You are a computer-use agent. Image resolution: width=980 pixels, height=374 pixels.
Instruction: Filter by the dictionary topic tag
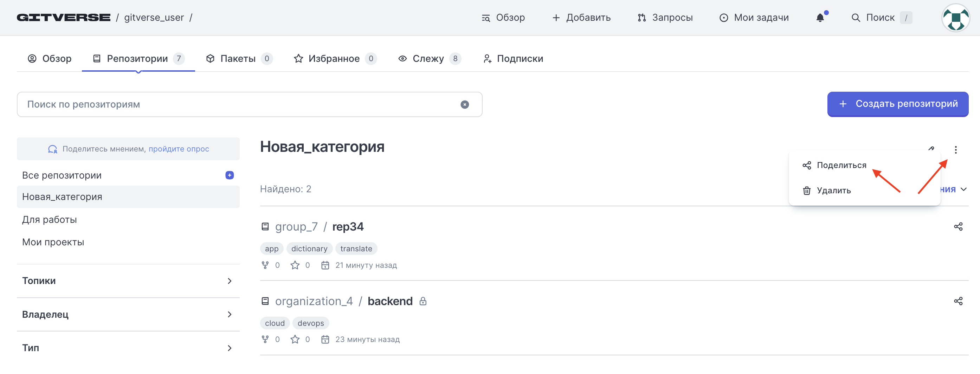click(x=309, y=249)
